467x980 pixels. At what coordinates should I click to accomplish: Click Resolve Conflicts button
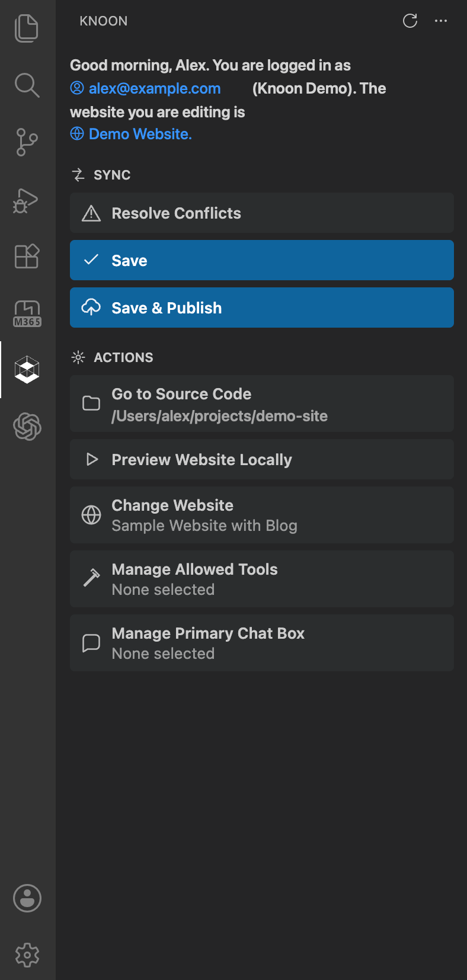point(262,213)
